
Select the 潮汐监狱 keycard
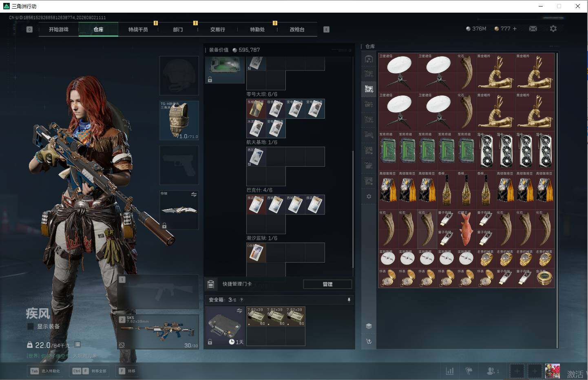coord(256,253)
